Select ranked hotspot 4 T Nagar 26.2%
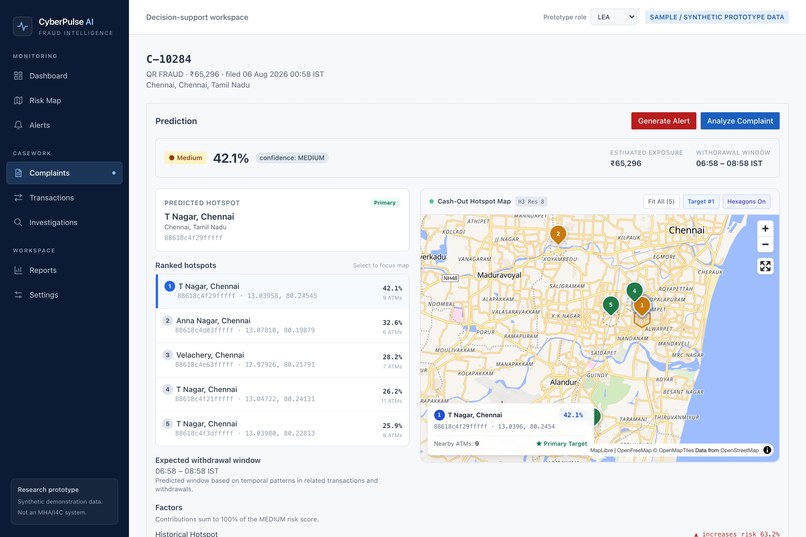 pyautogui.click(x=283, y=395)
